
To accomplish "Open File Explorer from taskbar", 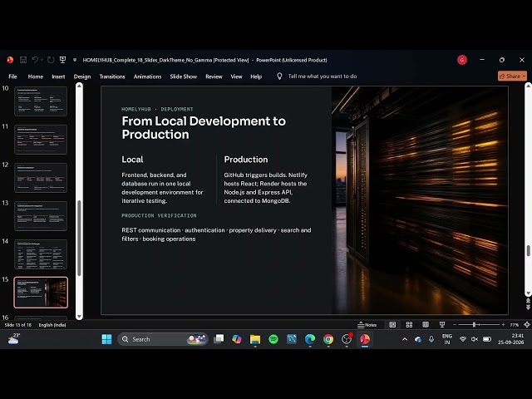I will pyautogui.click(x=255, y=339).
